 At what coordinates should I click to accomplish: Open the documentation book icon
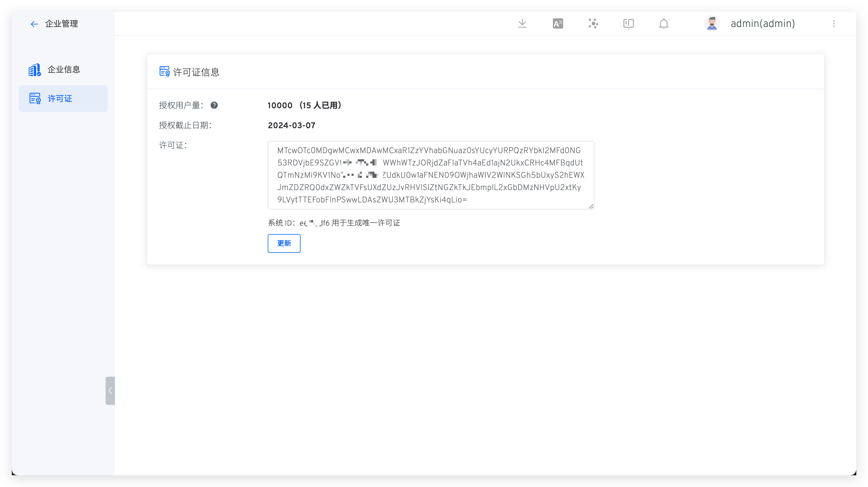point(628,23)
